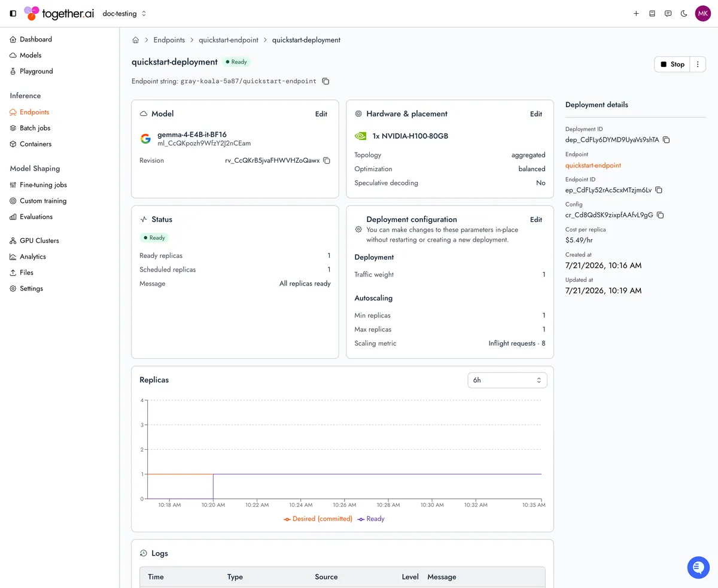The height and width of the screenshot is (588, 718).
Task: Click the NVIDIA logo icon
Action: point(360,136)
